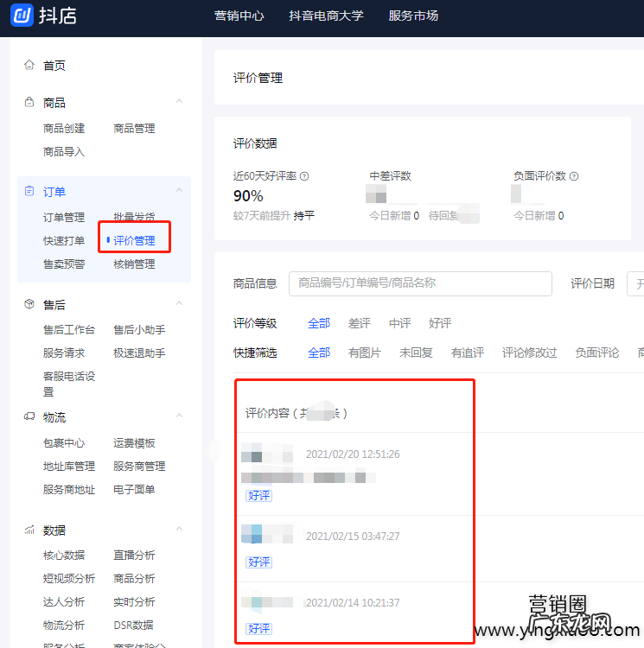The image size is (644, 648).
Task: Open 售后小助手 page
Action: [139, 330]
